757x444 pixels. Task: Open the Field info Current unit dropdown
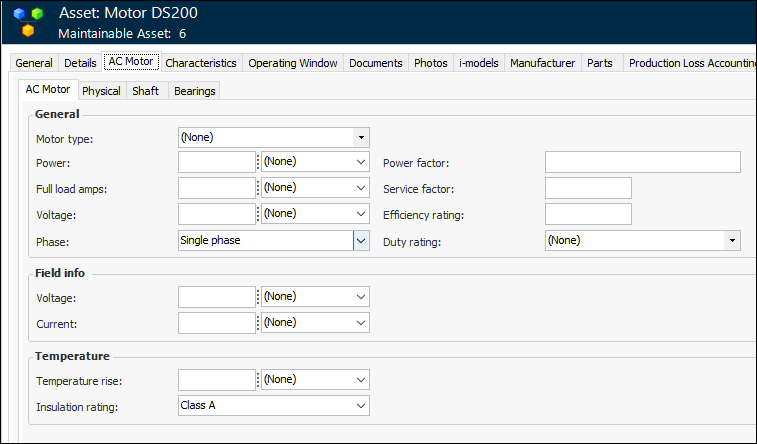tap(360, 323)
